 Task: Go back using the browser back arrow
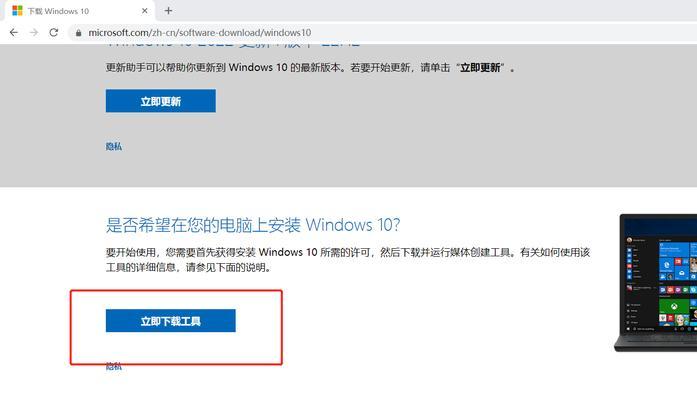14,32
